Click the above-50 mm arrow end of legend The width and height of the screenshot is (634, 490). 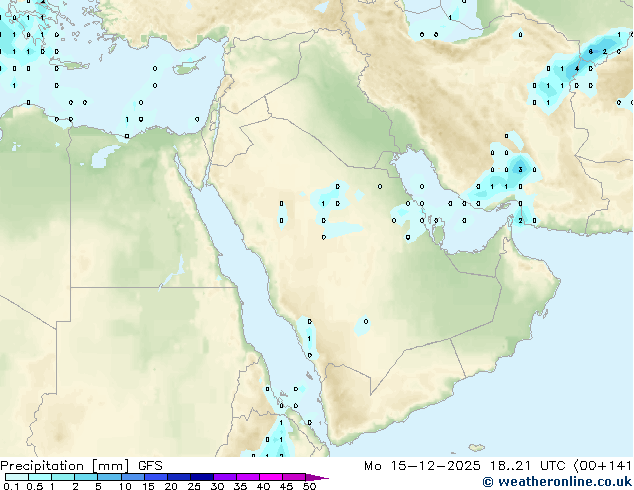pyautogui.click(x=317, y=477)
